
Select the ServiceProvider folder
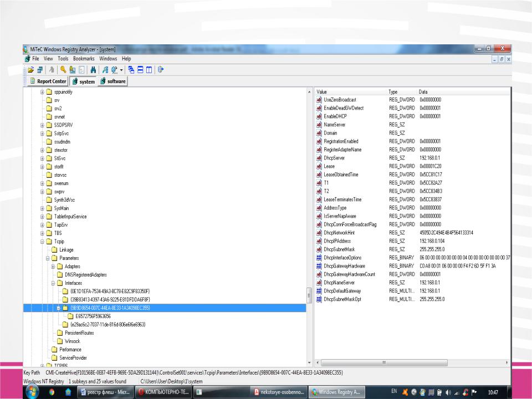pos(73,358)
